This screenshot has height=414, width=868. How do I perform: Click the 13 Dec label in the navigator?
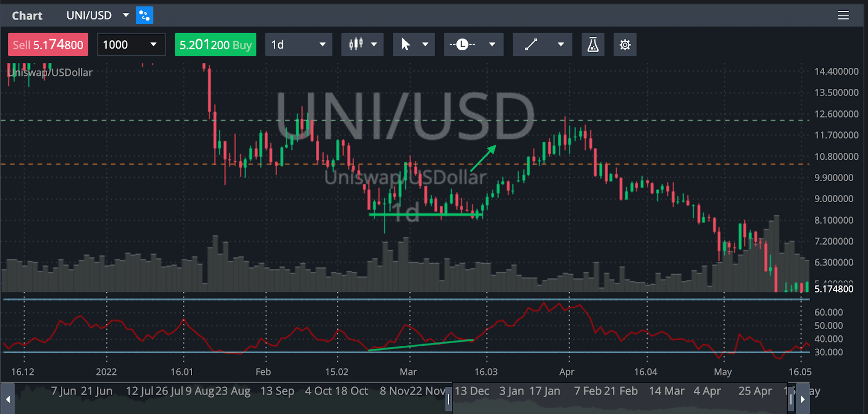(x=472, y=391)
